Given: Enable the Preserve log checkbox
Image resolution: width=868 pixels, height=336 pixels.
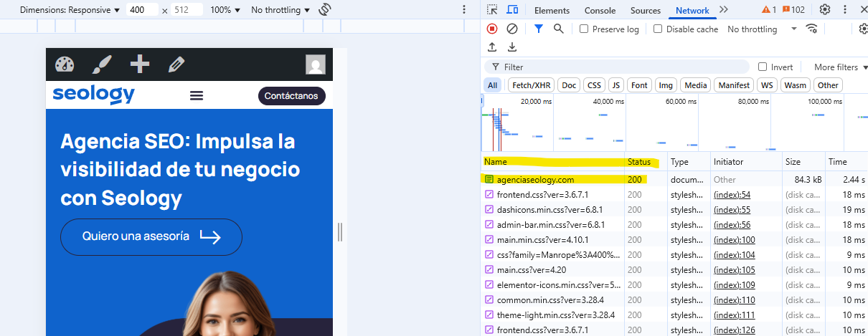Looking at the screenshot, I should pos(584,29).
